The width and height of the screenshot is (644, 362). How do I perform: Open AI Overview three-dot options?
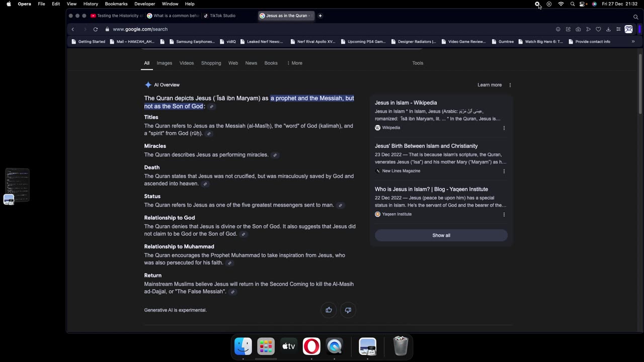pyautogui.click(x=510, y=85)
